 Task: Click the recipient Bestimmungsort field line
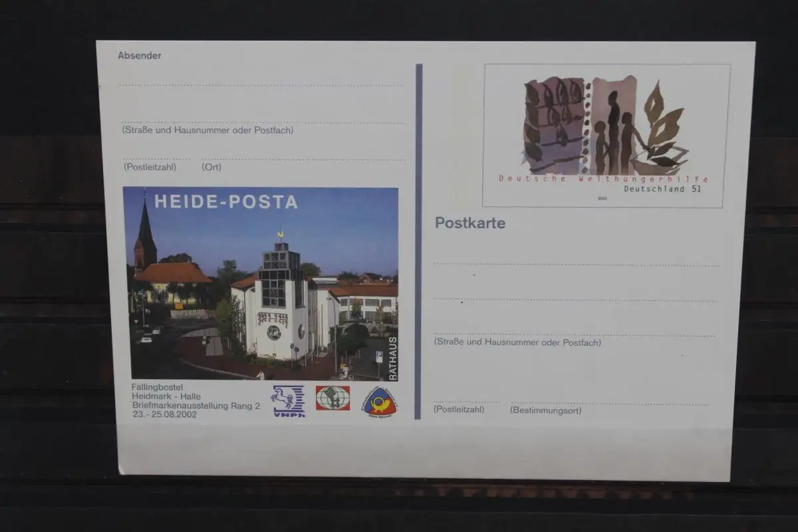click(608, 404)
